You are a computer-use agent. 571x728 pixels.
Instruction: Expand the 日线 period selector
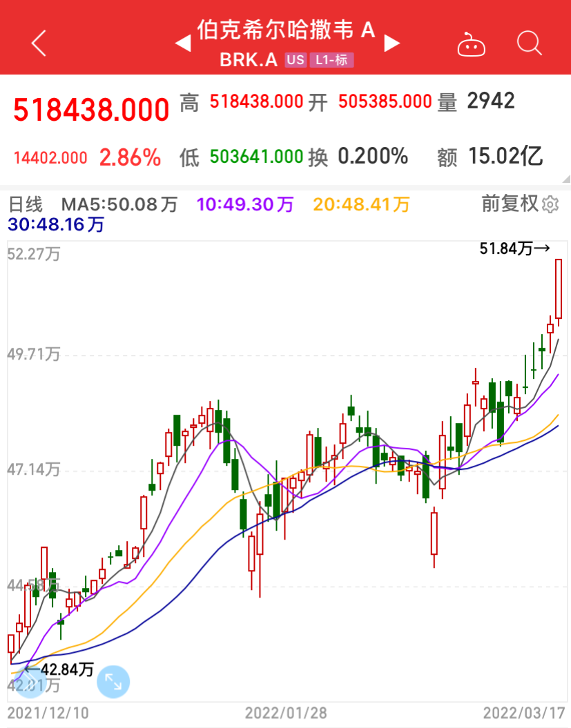[x=26, y=204]
